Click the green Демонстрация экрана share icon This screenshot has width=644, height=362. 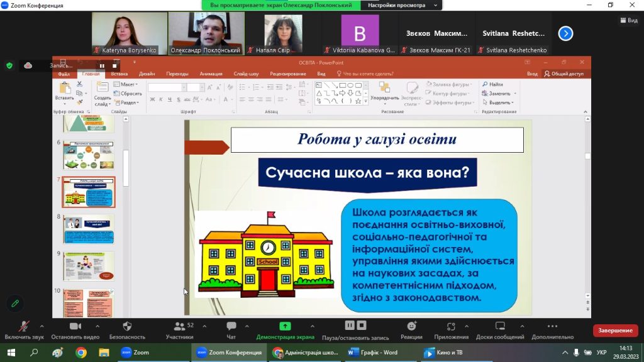(x=285, y=326)
